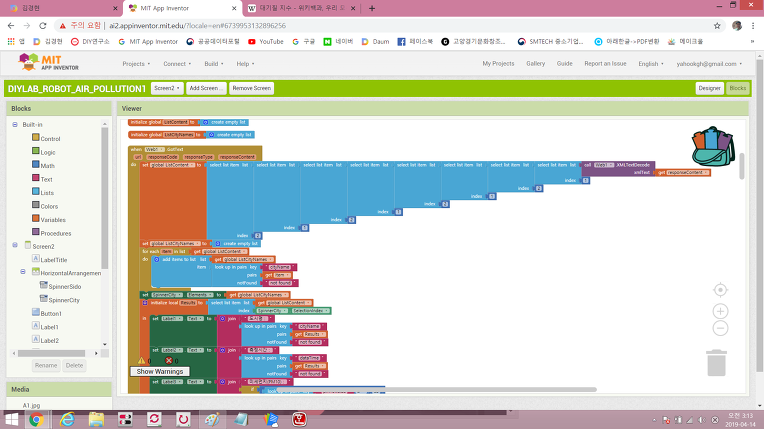Open the Help dropdown menu
The image size is (764, 429).
(x=245, y=64)
